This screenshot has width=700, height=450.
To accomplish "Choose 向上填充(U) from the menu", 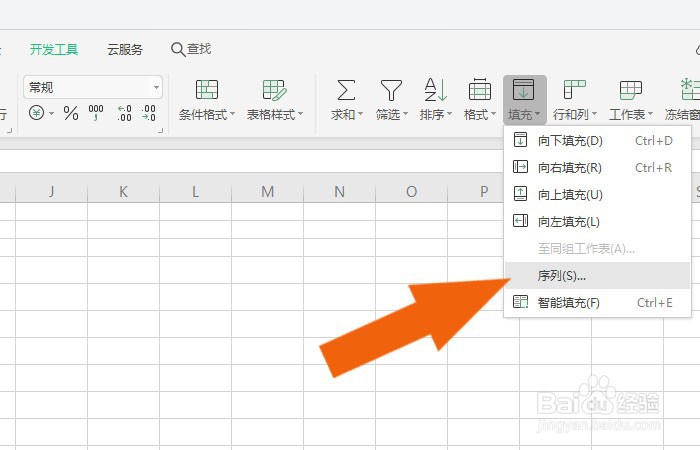I will 598,195.
